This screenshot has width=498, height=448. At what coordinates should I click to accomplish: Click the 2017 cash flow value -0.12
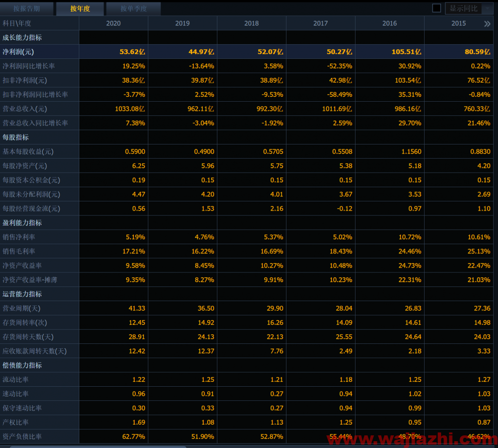pos(344,209)
